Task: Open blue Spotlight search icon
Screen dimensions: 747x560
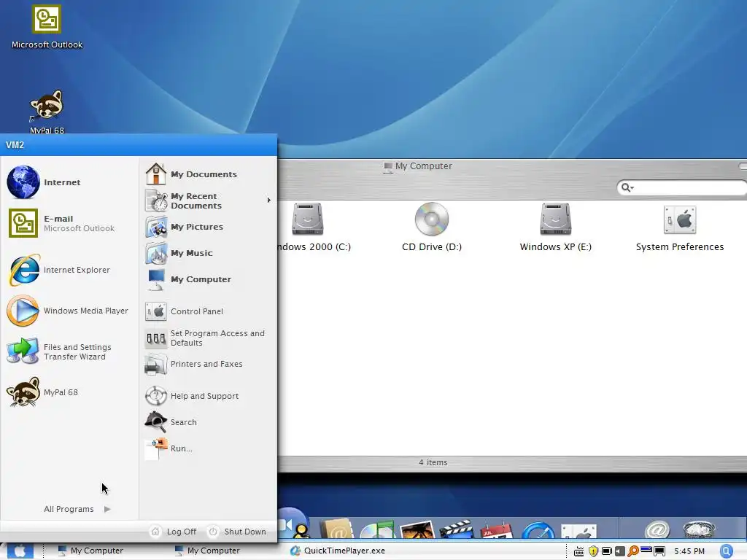Action: click(x=726, y=551)
